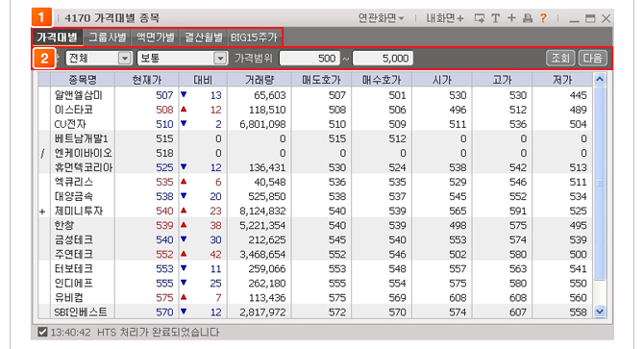
Task: Click the help question mark icon
Action: tap(543, 18)
